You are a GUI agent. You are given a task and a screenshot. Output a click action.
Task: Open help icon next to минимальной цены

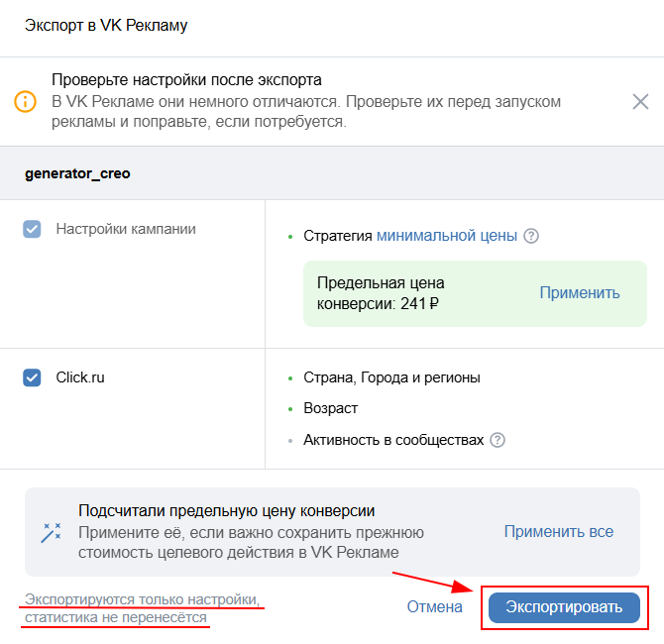pyautogui.click(x=531, y=236)
